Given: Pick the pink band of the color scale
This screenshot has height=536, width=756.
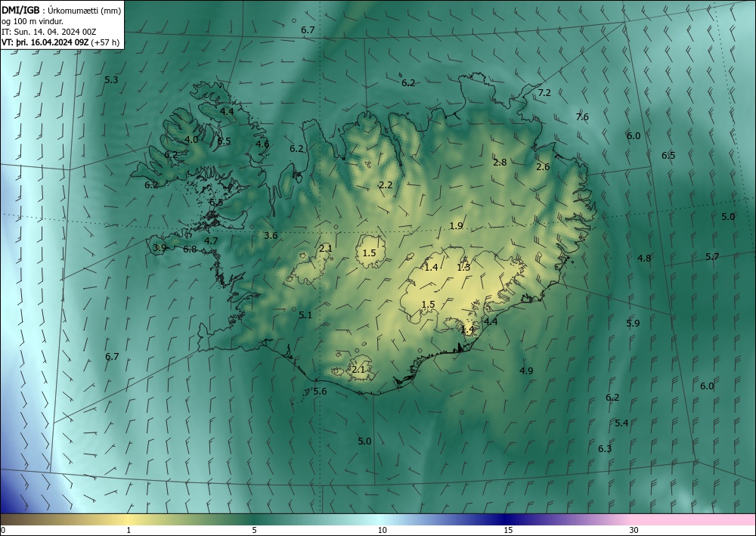Looking at the screenshot, I should 694,519.
